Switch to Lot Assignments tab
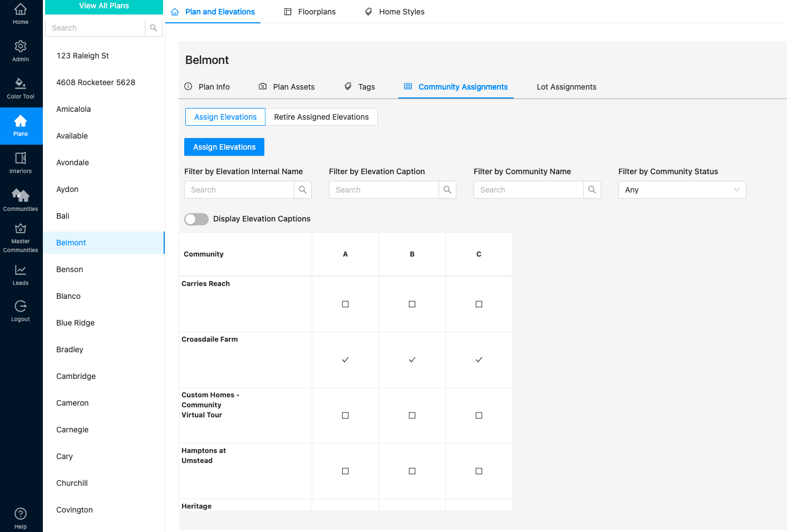This screenshot has width=787, height=532. click(566, 87)
